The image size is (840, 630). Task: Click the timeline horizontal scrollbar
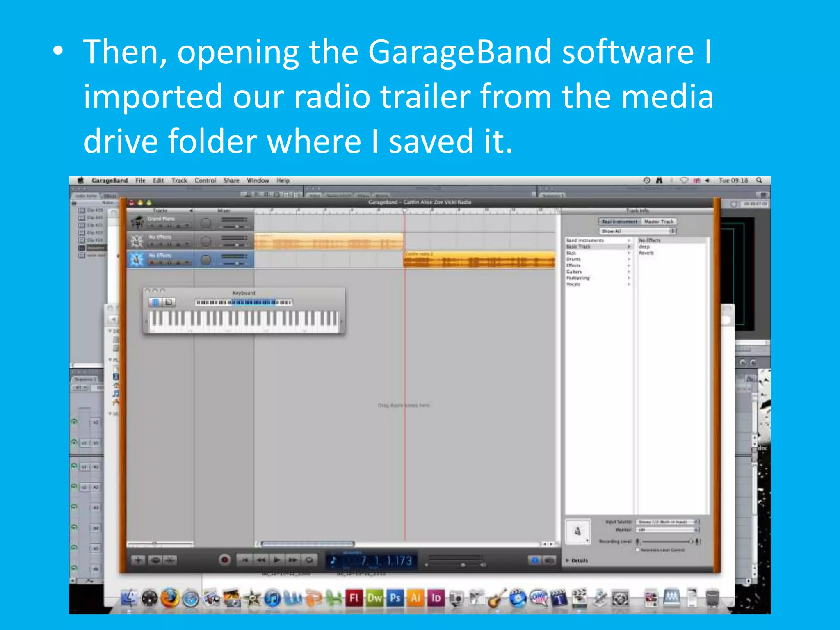click(x=308, y=544)
